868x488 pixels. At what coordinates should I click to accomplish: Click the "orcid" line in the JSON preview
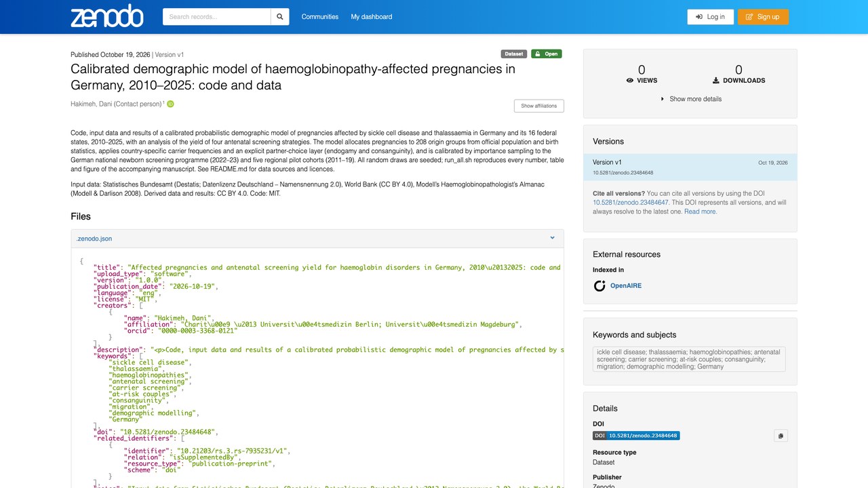pyautogui.click(x=180, y=331)
